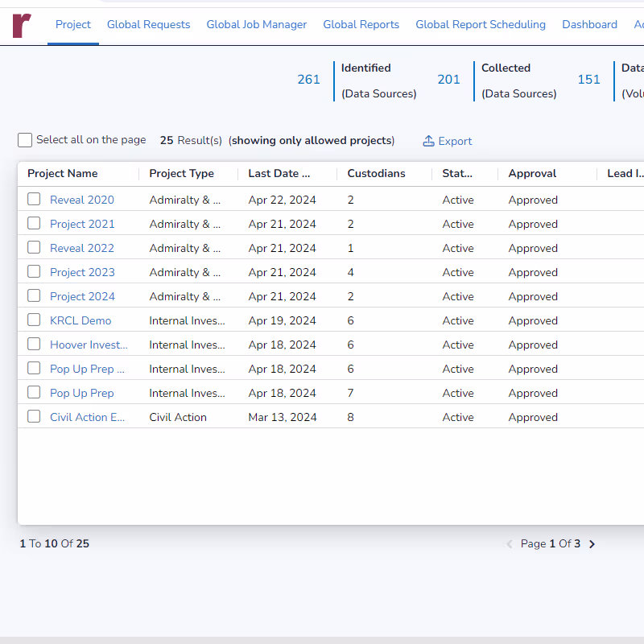
Task: Switch to Global Job Manager tab
Action: point(256,25)
